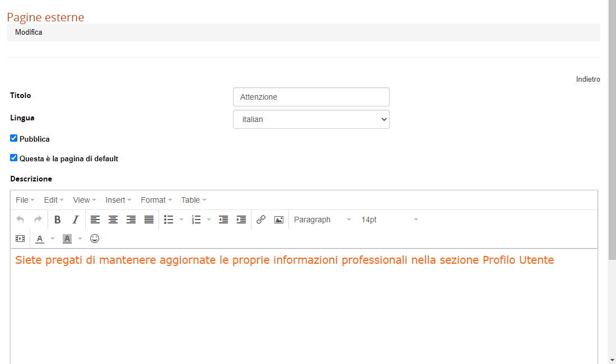The width and height of the screenshot is (616, 364).
Task: Click the insert image icon
Action: click(x=279, y=220)
